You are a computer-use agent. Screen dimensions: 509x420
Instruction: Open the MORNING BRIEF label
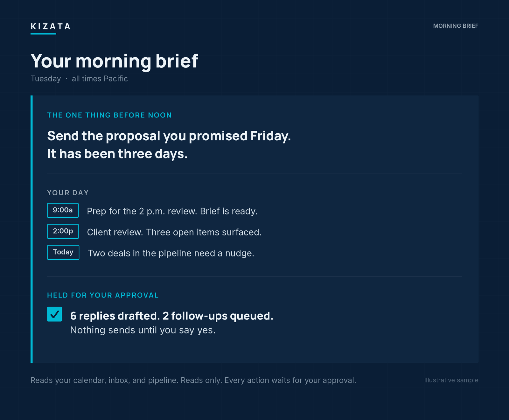456,26
